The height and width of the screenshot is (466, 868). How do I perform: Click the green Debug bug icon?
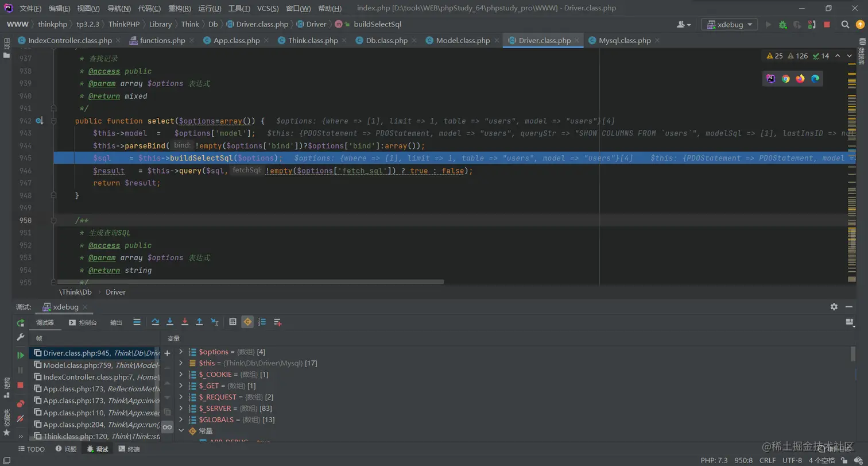[782, 25]
